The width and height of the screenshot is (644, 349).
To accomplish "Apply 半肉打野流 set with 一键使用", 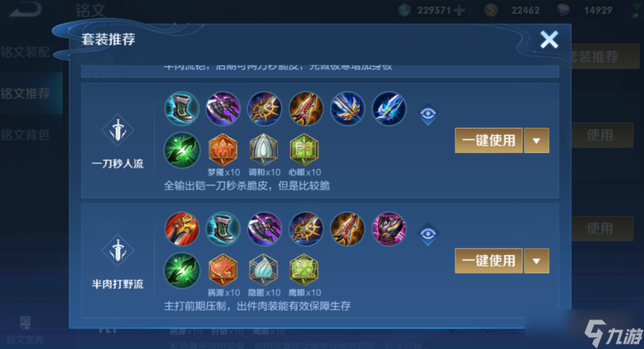I will (489, 261).
